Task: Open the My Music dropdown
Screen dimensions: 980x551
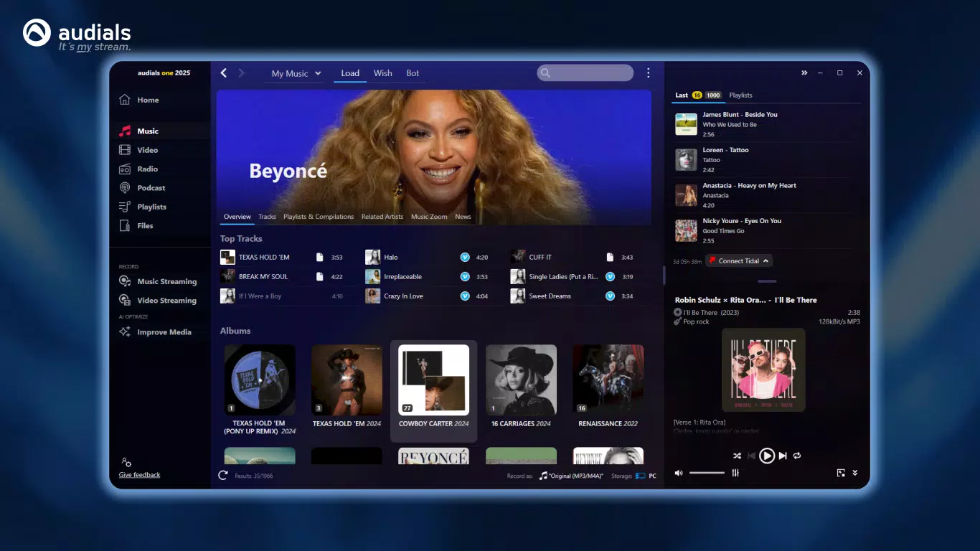Action: (x=296, y=73)
